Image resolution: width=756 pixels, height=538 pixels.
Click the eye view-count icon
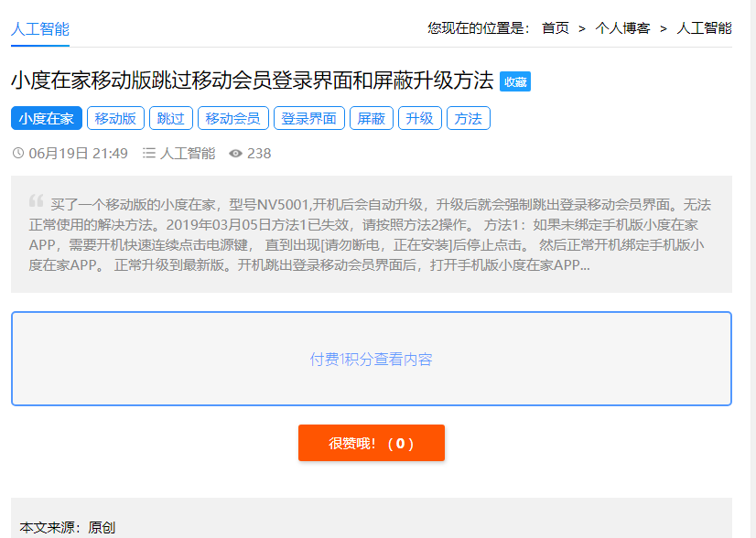pyautogui.click(x=235, y=154)
